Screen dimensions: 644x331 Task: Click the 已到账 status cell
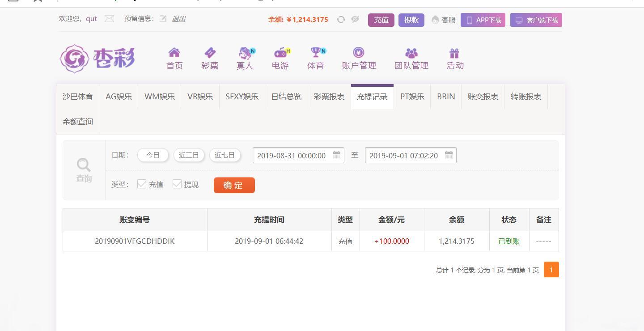pyautogui.click(x=509, y=241)
